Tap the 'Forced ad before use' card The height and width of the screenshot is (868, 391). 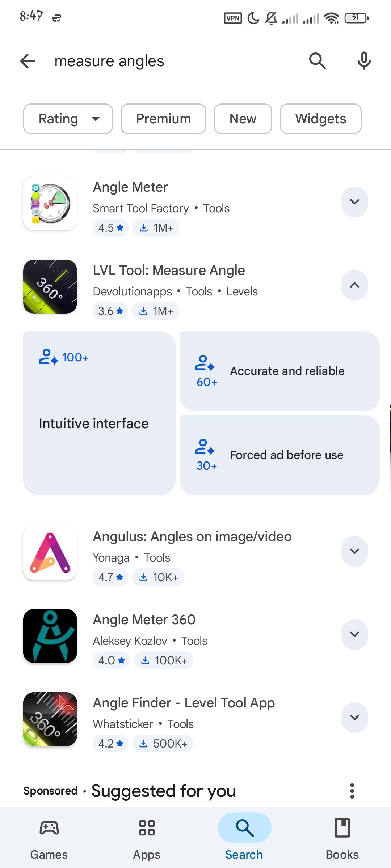[279, 455]
